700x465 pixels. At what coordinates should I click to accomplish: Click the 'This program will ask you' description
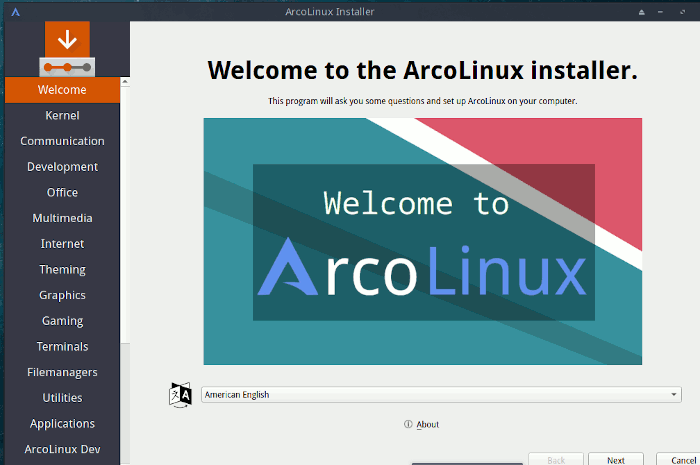[x=423, y=101]
